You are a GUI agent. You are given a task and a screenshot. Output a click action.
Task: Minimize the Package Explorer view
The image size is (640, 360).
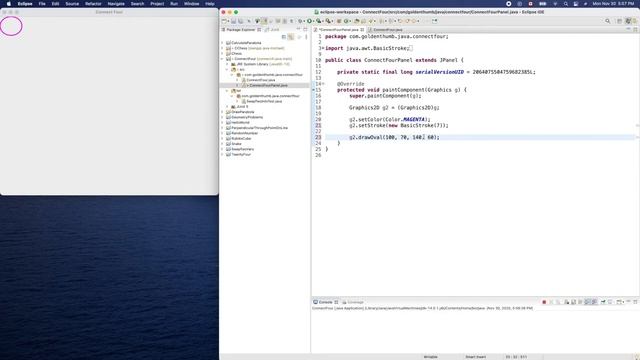tap(298, 29)
